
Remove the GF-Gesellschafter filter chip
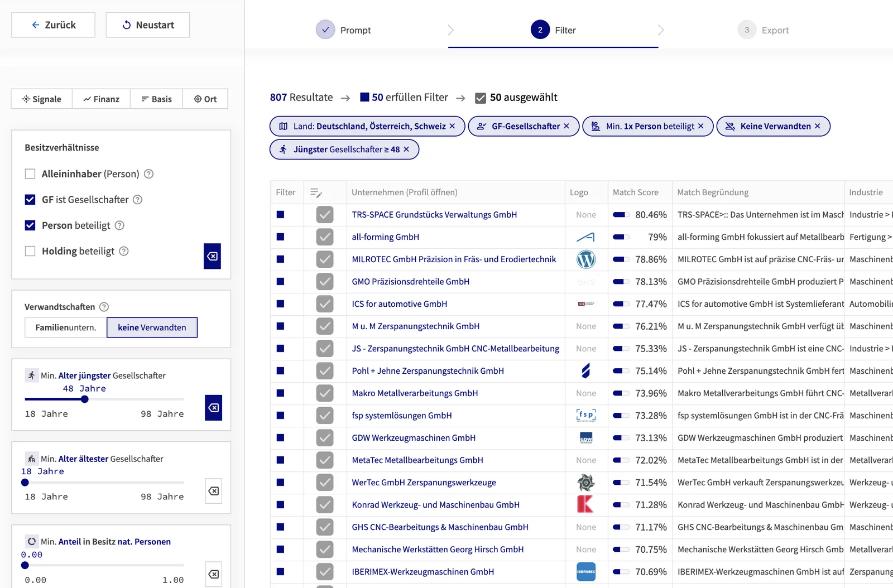(x=566, y=126)
